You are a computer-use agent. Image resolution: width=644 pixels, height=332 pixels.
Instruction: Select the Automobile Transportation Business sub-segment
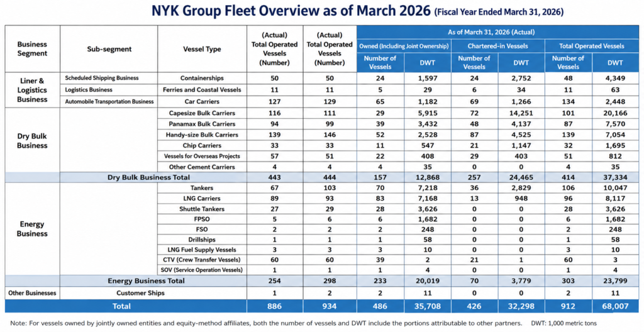(x=109, y=101)
